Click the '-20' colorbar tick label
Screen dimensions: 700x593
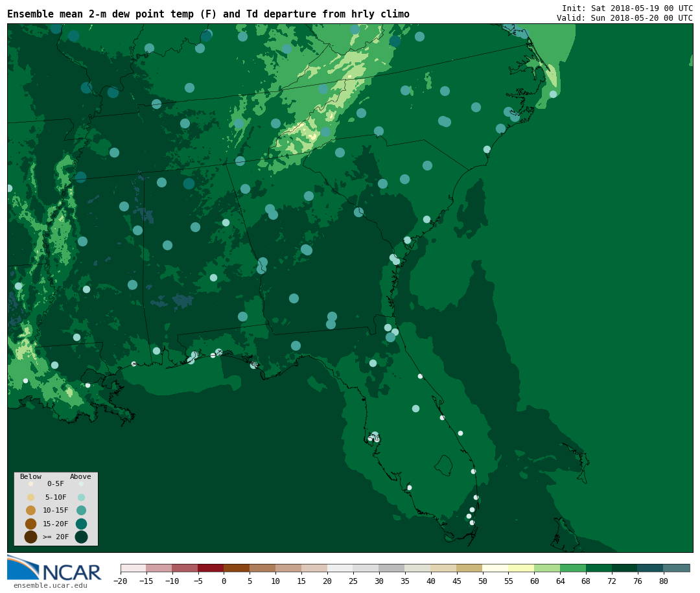pyautogui.click(x=121, y=581)
